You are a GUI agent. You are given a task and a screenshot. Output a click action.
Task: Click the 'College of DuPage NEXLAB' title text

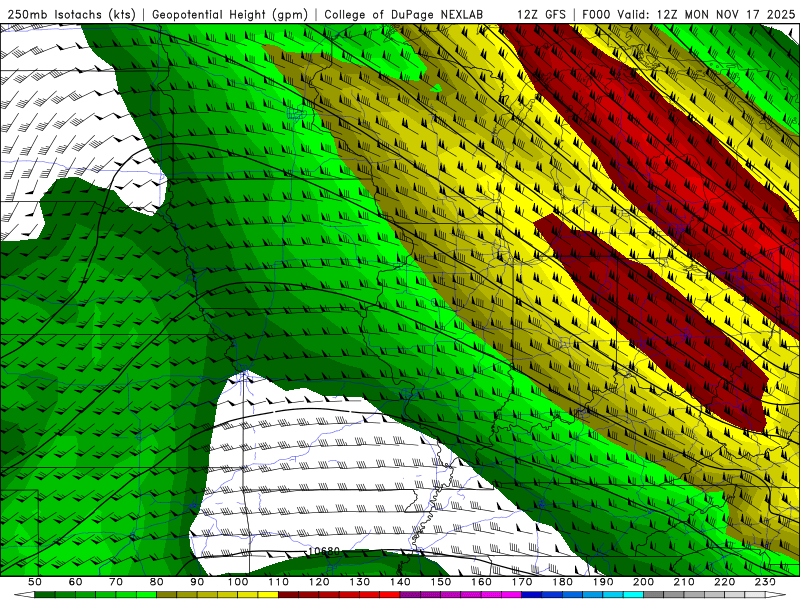[x=403, y=14]
